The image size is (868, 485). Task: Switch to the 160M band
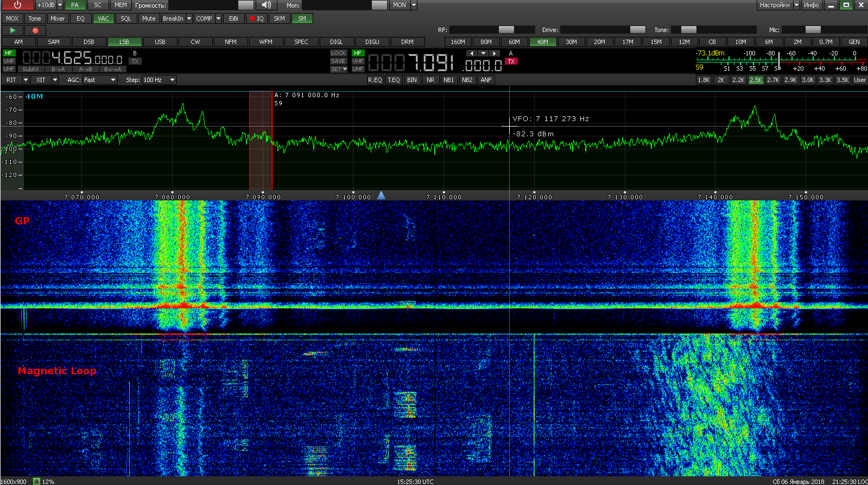tap(458, 42)
